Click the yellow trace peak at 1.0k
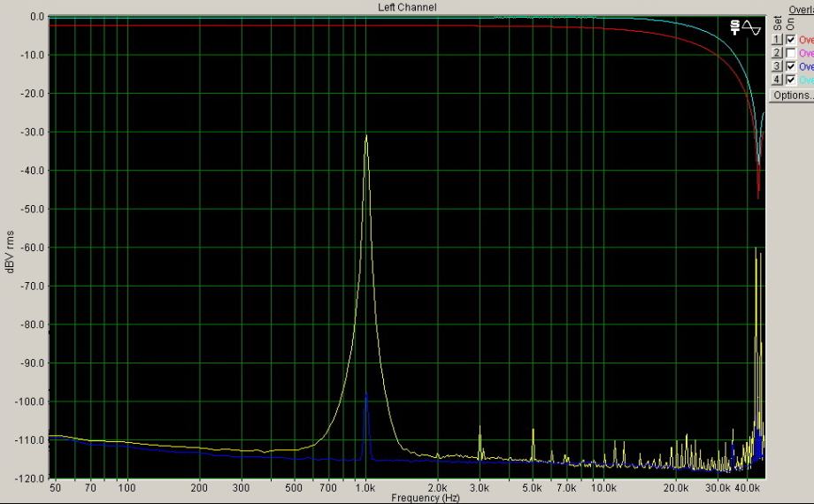Screen dimensions: 814x504 click(366, 137)
